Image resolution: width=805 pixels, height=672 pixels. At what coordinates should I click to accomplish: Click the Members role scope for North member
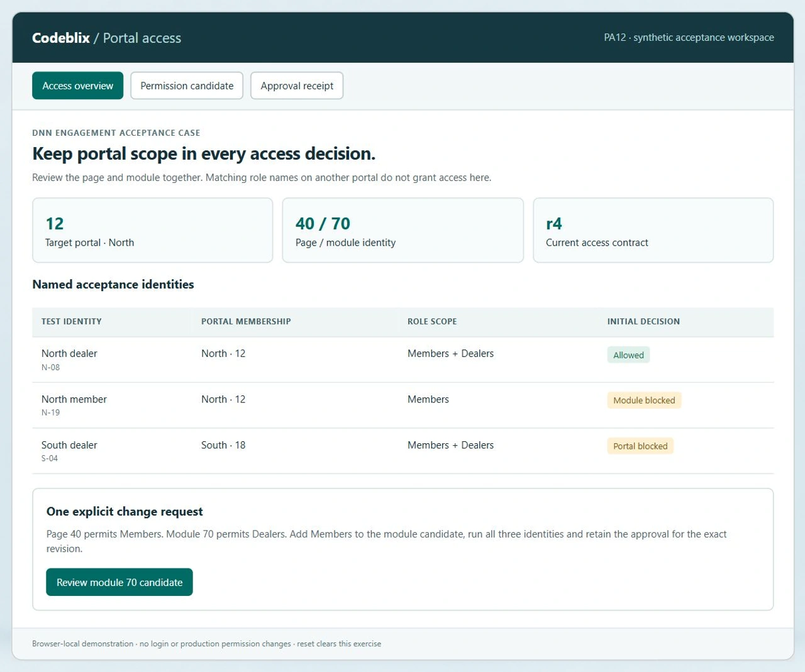[x=428, y=399]
